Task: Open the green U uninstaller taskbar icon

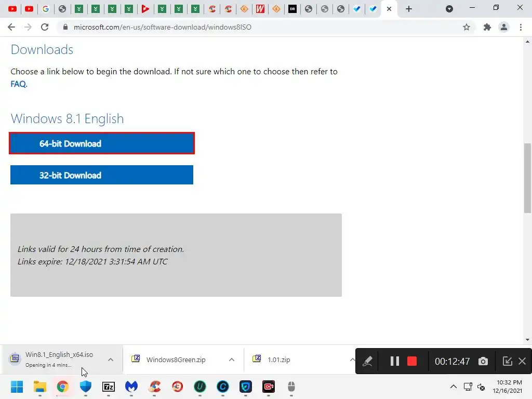Action: [200, 387]
